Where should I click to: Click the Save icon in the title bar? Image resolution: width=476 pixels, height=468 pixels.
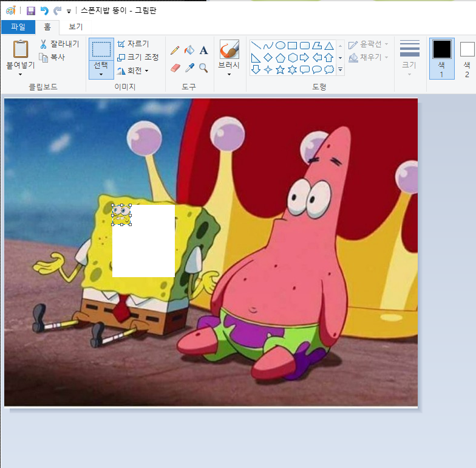click(x=30, y=11)
